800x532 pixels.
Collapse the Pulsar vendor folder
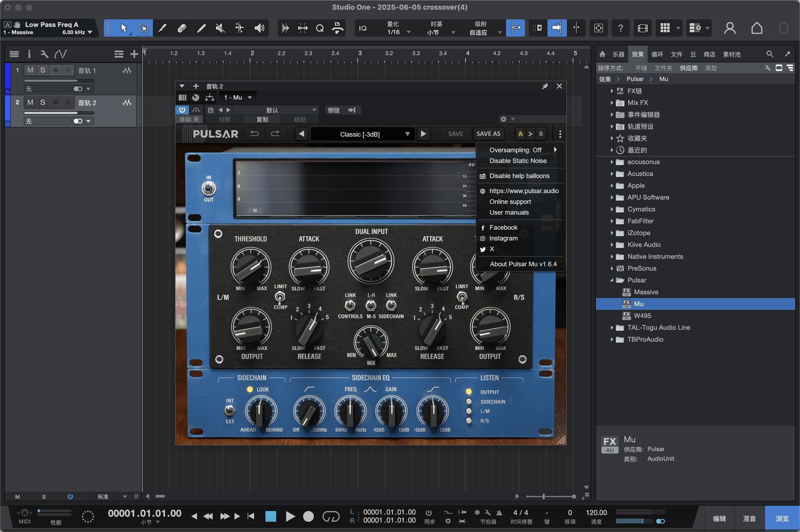[x=612, y=280]
